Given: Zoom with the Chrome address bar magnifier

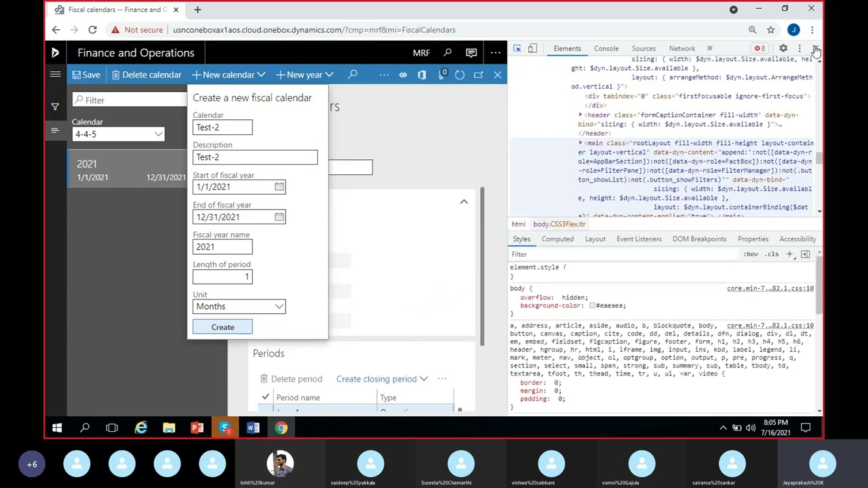Looking at the screenshot, I should click(752, 30).
